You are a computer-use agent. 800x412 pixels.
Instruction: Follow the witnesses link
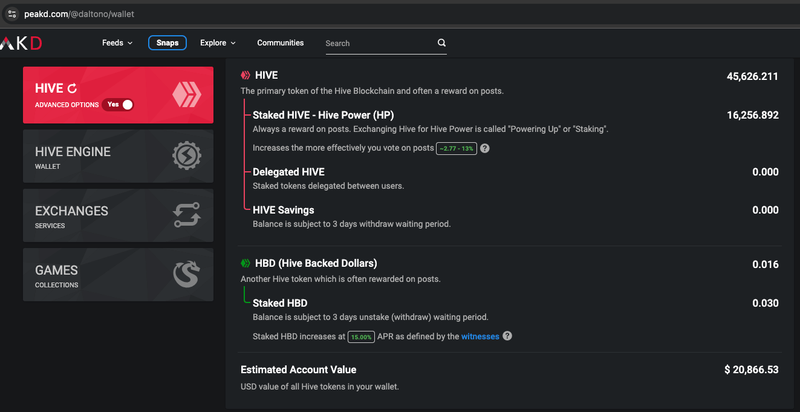479,336
